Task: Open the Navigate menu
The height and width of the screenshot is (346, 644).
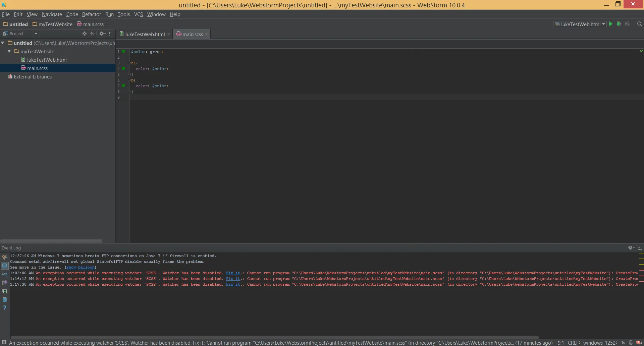Action: 52,14
